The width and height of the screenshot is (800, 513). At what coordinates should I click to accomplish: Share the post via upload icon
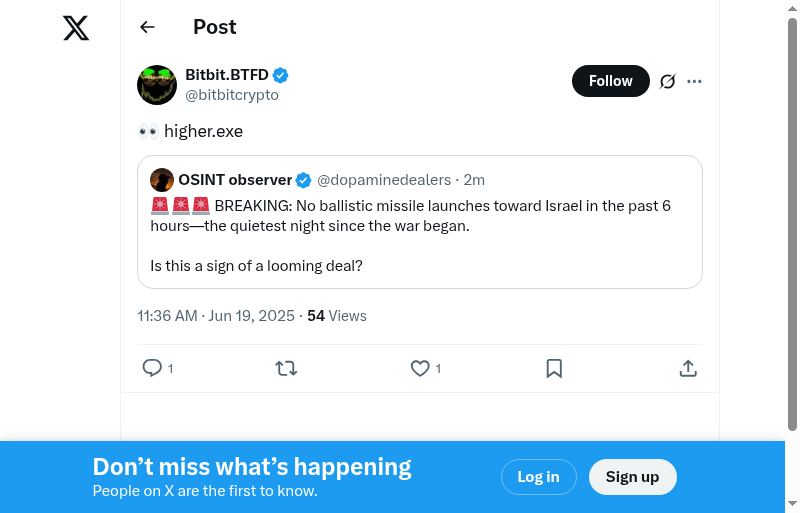click(688, 368)
